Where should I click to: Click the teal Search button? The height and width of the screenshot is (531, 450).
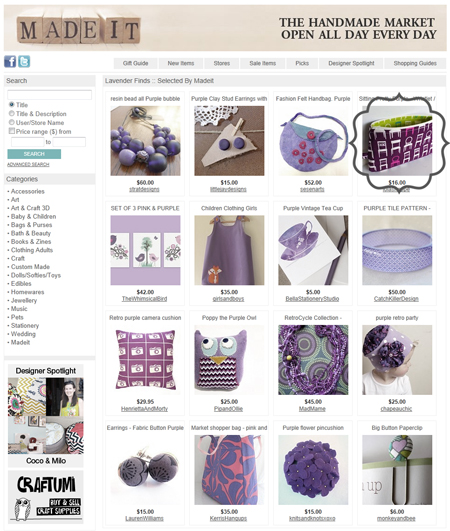click(x=34, y=154)
